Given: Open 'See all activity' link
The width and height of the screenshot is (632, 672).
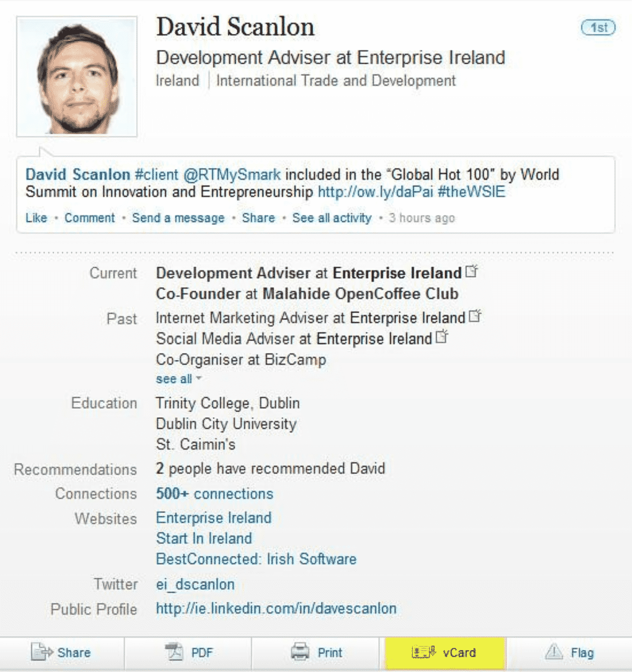Looking at the screenshot, I should coord(331,218).
